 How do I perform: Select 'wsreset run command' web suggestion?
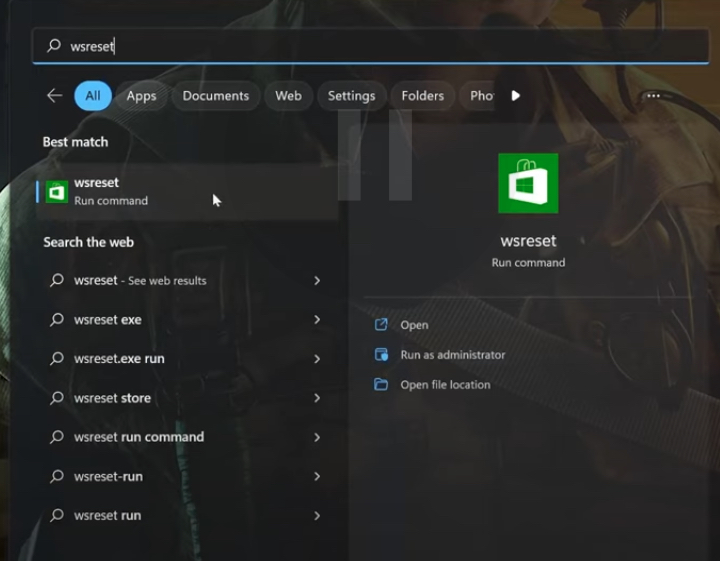[x=139, y=437]
